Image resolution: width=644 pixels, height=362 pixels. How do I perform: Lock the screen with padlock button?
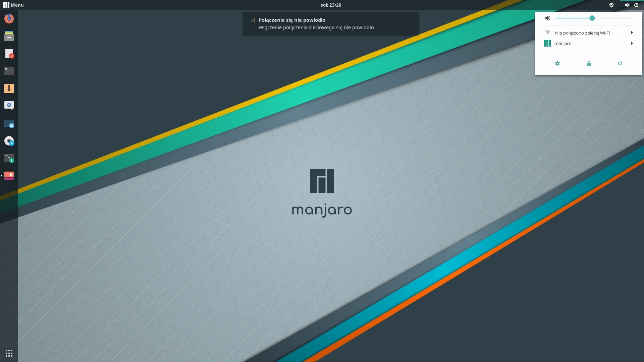589,63
